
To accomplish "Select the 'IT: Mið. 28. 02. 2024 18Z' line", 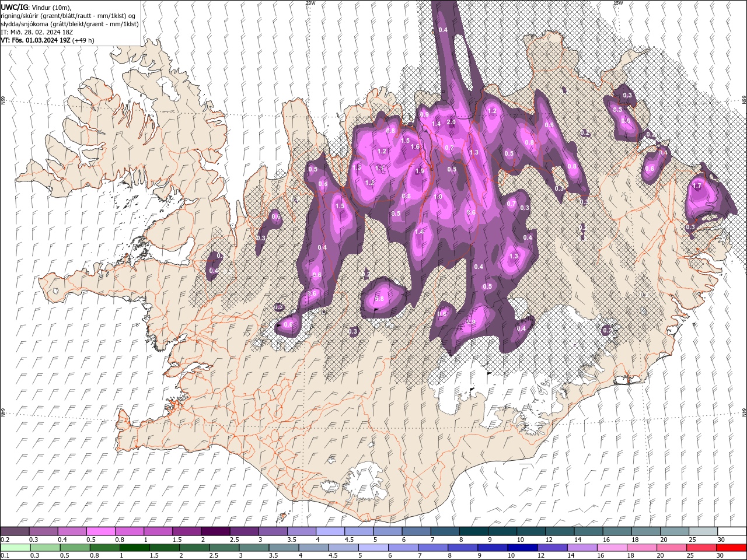I will [x=38, y=32].
